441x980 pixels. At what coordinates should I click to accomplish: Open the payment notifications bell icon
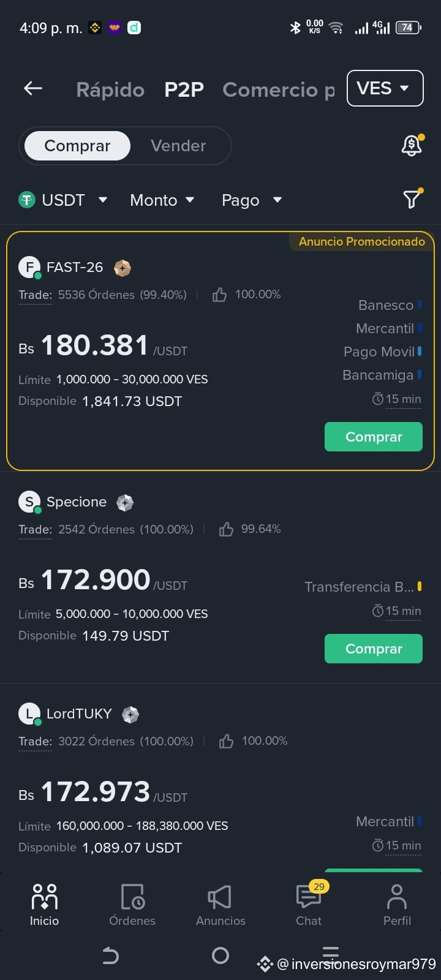click(x=412, y=145)
